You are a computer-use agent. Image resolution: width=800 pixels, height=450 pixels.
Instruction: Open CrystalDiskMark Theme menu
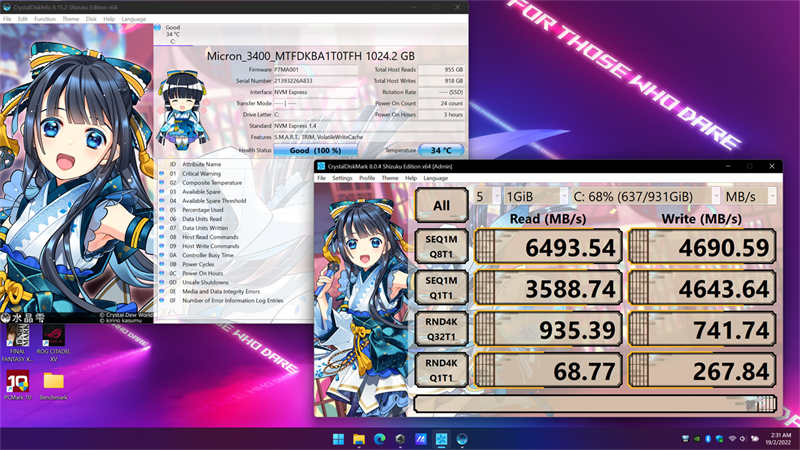[390, 178]
